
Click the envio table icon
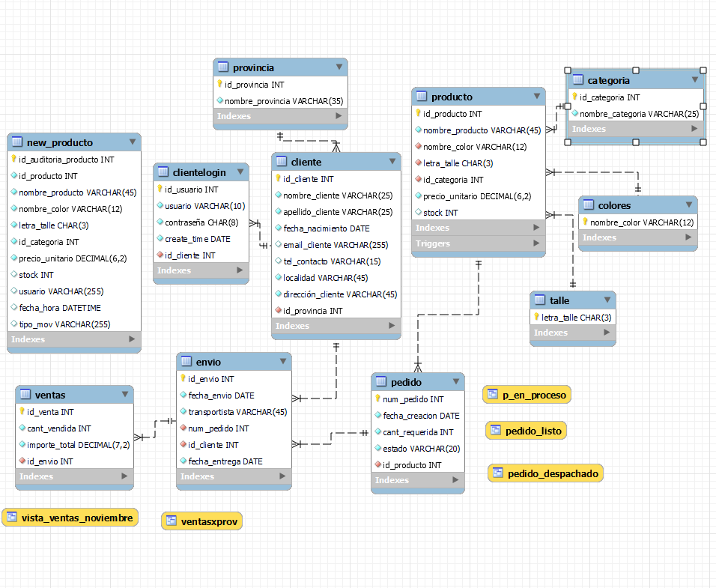pyautogui.click(x=186, y=362)
